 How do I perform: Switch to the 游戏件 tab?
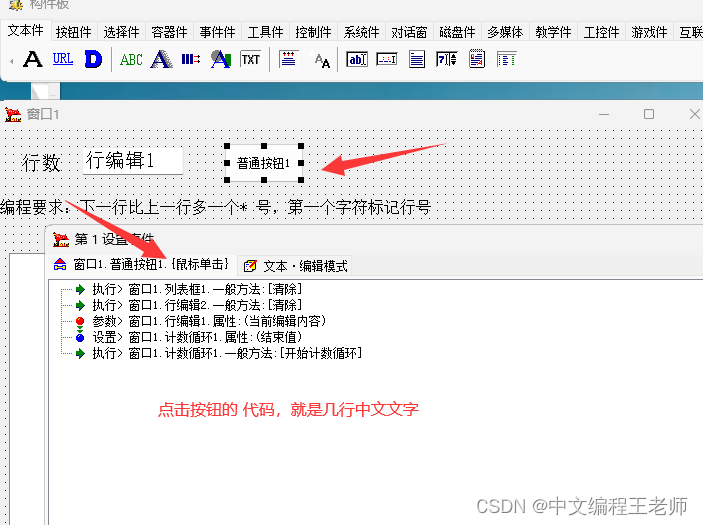click(649, 32)
